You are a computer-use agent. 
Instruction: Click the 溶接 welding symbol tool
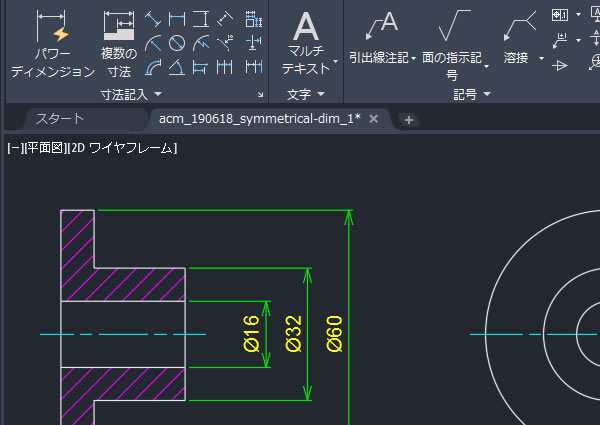[x=517, y=38]
